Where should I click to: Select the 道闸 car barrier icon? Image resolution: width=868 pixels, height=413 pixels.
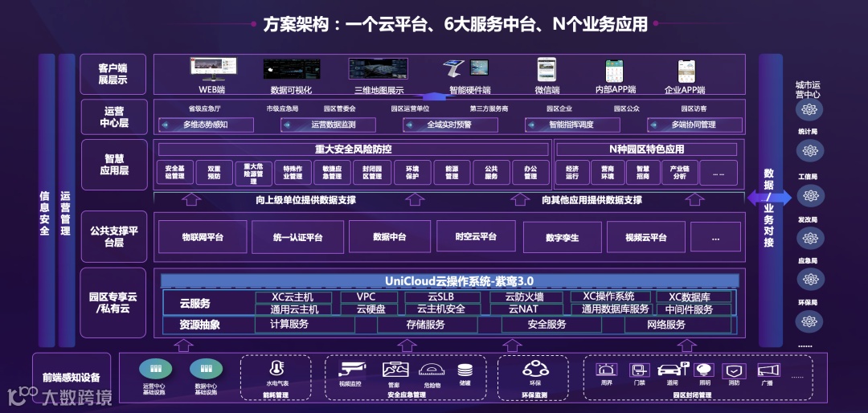pyautogui.click(x=673, y=370)
